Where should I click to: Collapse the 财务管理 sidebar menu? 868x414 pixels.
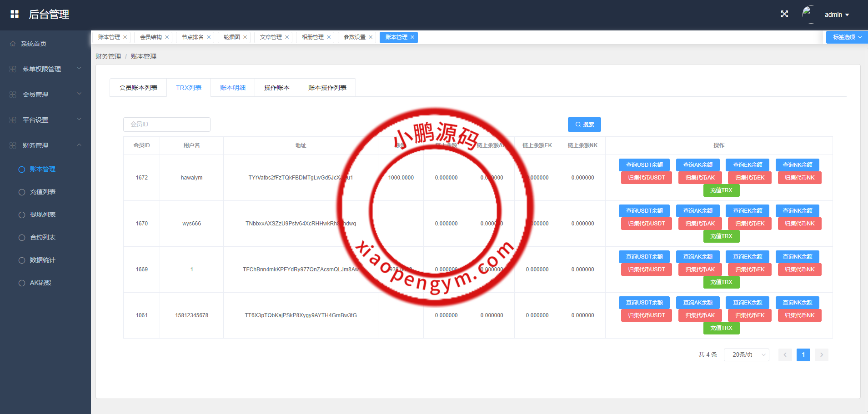coord(45,145)
